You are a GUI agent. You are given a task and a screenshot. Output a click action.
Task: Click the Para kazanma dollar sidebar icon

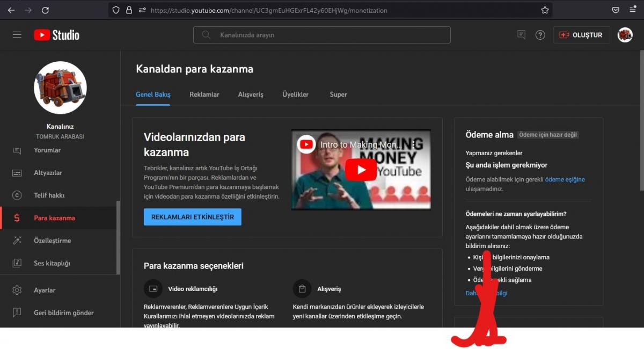[17, 218]
